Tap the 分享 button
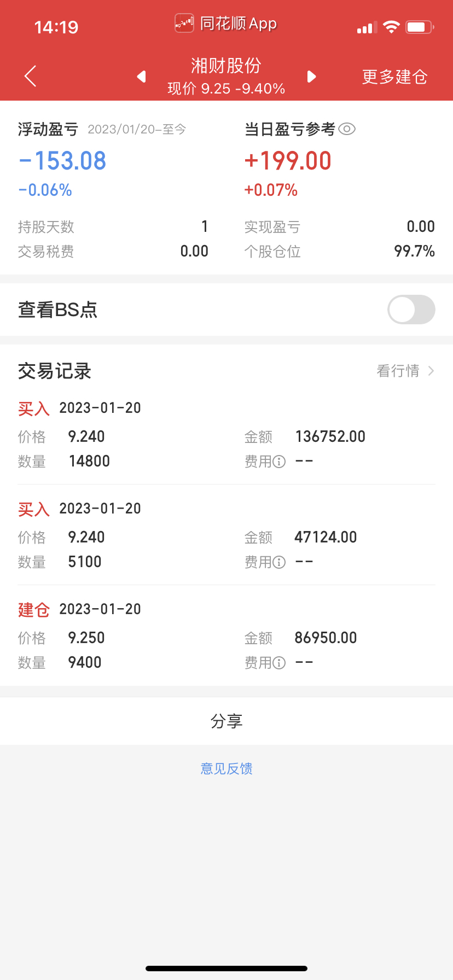Viewport: 453px width, 980px height. (226, 721)
